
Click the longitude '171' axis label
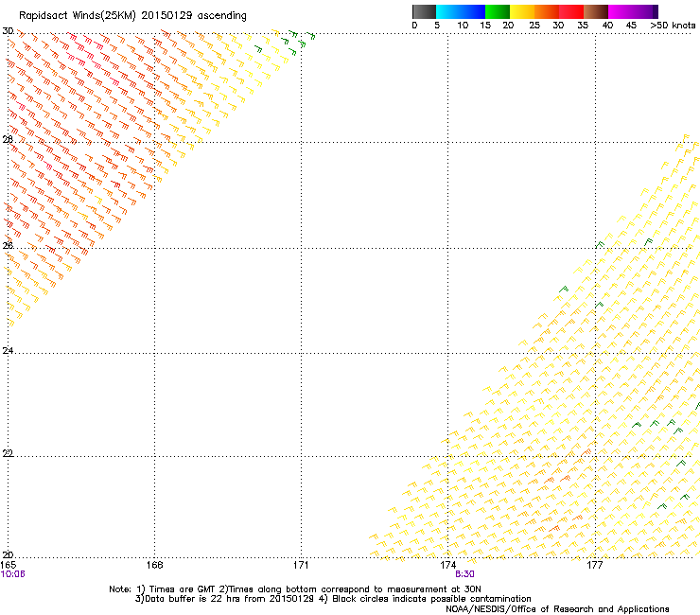tap(301, 566)
